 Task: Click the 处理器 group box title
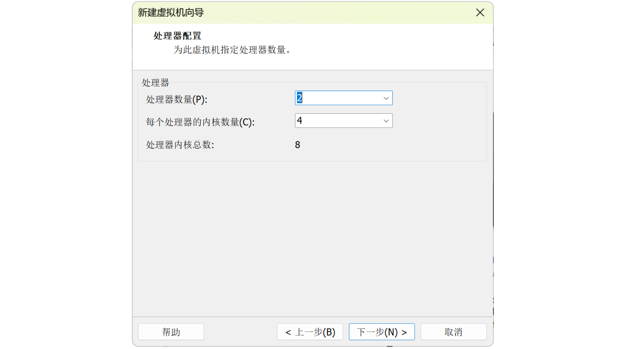click(x=155, y=83)
